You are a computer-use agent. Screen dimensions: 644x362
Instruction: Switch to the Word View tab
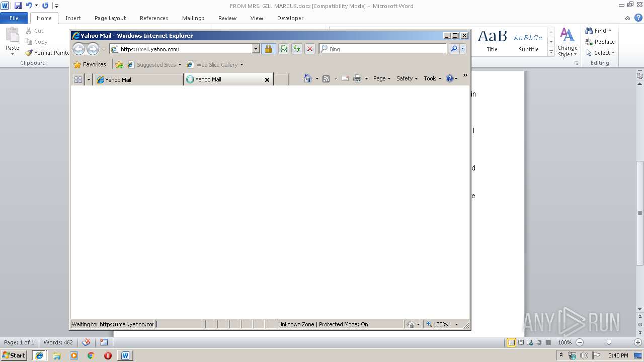click(257, 18)
